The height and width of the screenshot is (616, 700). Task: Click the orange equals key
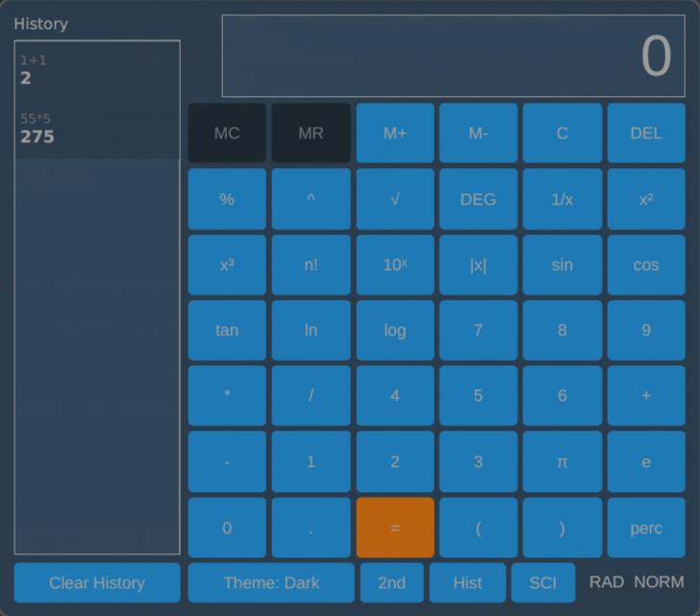(x=394, y=528)
